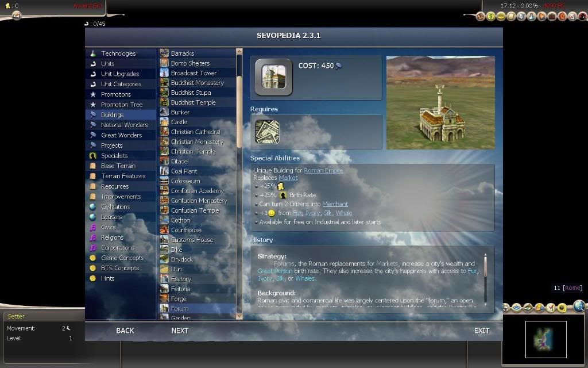Open the Technology Advisor flask icon
588x368 pixels.
click(531, 16)
